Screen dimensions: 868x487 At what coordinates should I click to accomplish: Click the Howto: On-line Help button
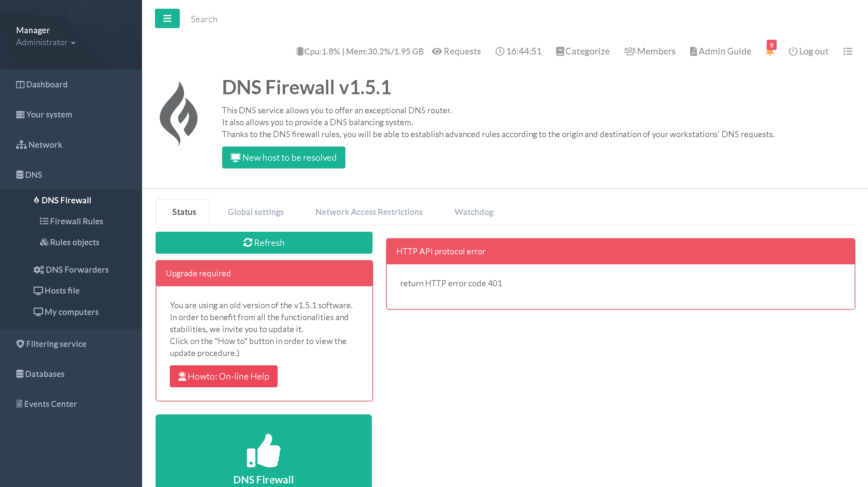[223, 376]
